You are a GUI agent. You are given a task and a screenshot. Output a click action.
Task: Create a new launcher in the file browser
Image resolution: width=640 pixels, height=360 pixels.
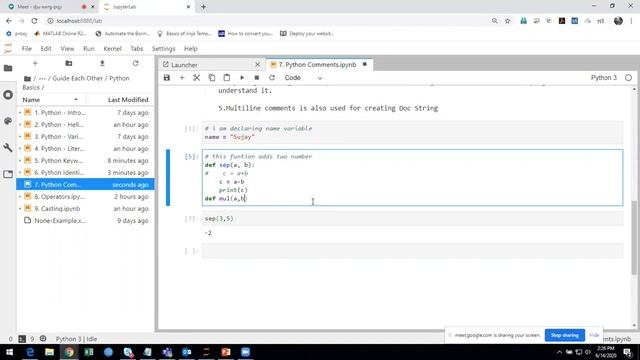coord(35,63)
